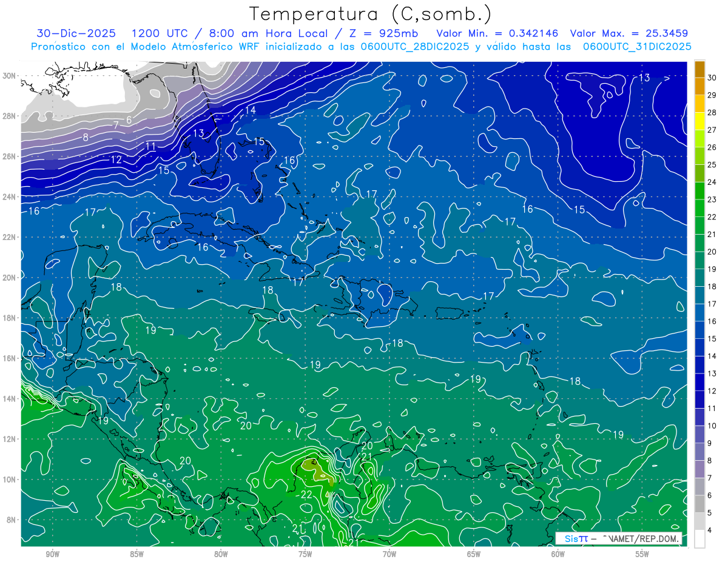
Task: Click the "90W" longitude label
Action: pos(52,554)
